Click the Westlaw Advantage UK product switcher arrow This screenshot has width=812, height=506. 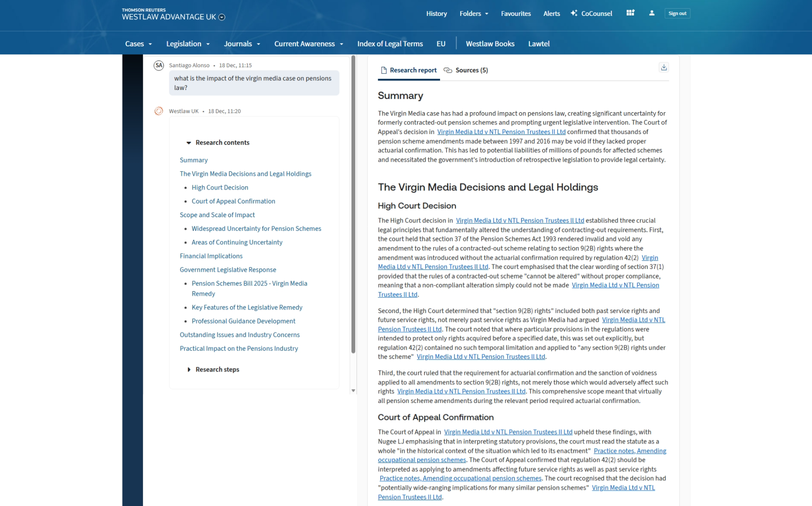pyautogui.click(x=222, y=17)
